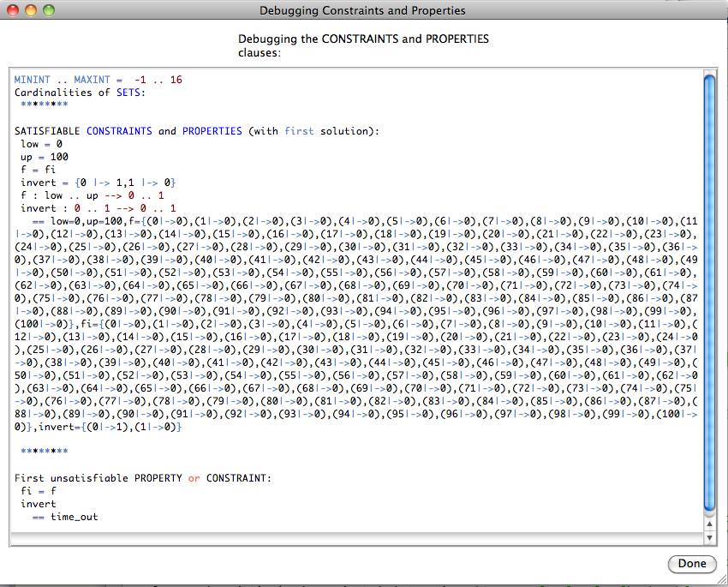Click the 'Debugging Constraints and Properties' title bar
The width and height of the screenshot is (728, 587).
362,11
